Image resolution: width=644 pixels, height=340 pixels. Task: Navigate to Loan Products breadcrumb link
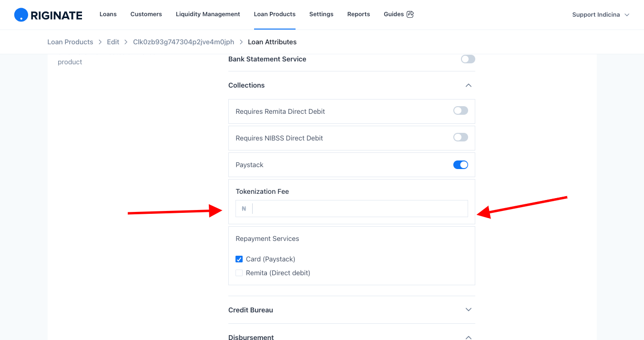70,42
